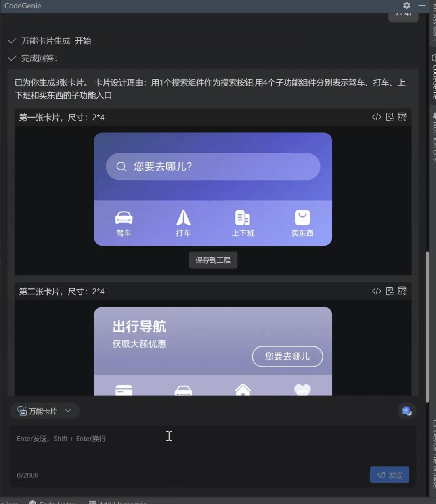Open the export icon on the second card
The image size is (436, 504).
390,291
